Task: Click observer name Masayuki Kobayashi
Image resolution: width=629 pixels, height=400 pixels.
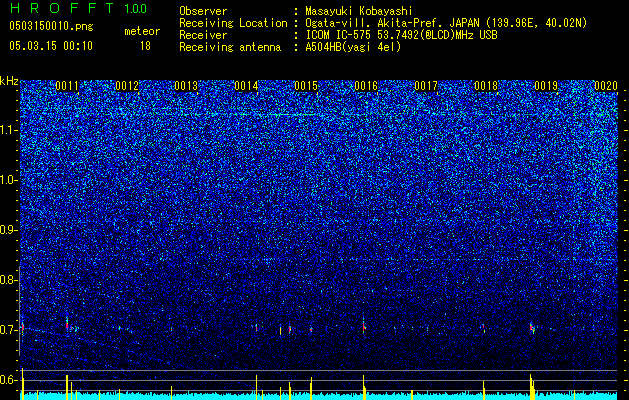Action: tap(359, 11)
